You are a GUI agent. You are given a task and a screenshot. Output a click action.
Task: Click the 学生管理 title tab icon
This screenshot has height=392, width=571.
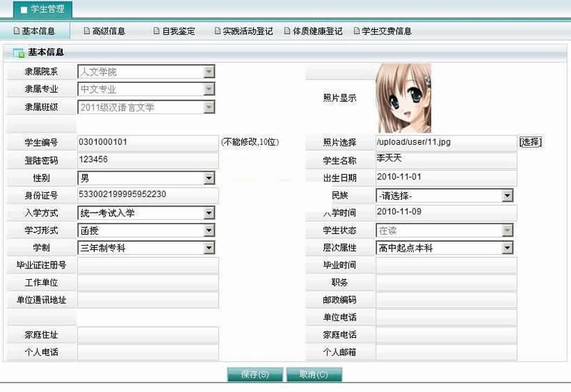(x=24, y=10)
